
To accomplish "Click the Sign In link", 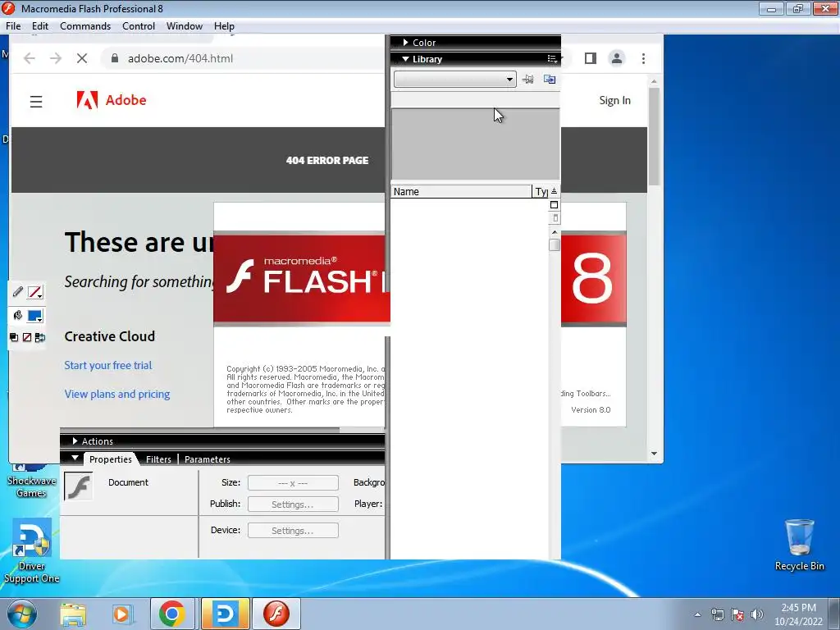I will 614,100.
